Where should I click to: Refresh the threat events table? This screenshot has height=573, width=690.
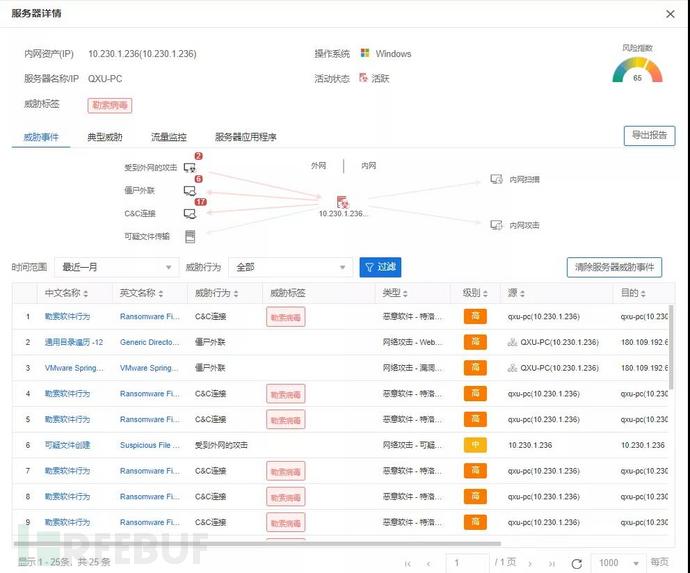click(576, 563)
